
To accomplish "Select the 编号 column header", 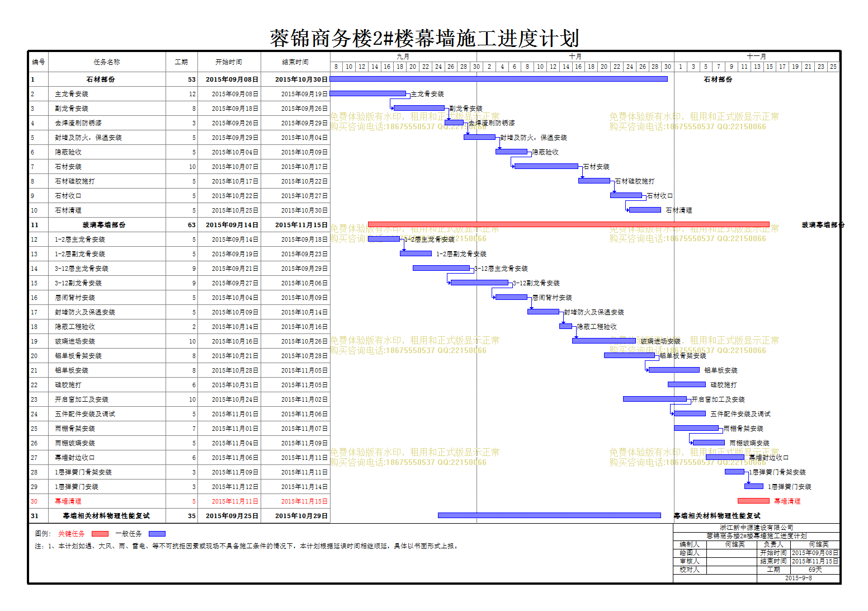I will [x=38, y=62].
